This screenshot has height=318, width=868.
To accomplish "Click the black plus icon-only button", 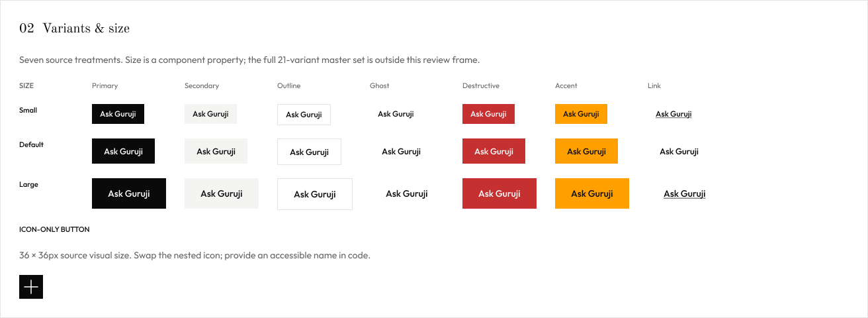I will (31, 287).
